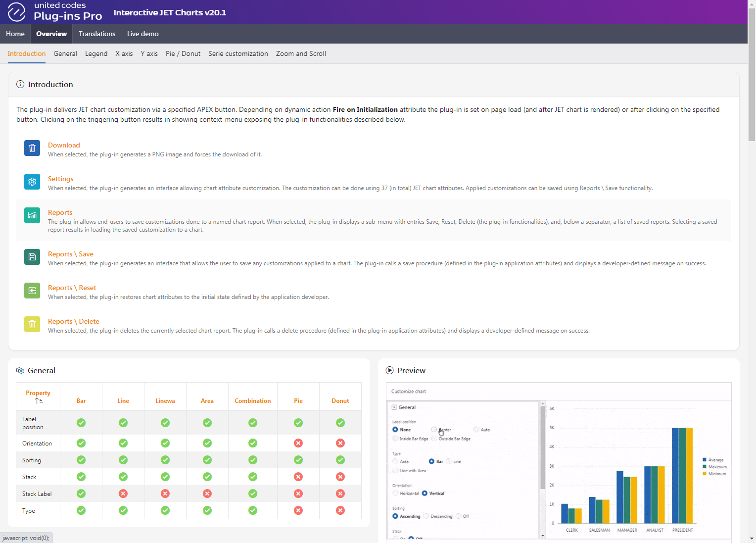Click the PRESIDENT blue bar in chart
The image size is (756, 543).
click(x=675, y=476)
